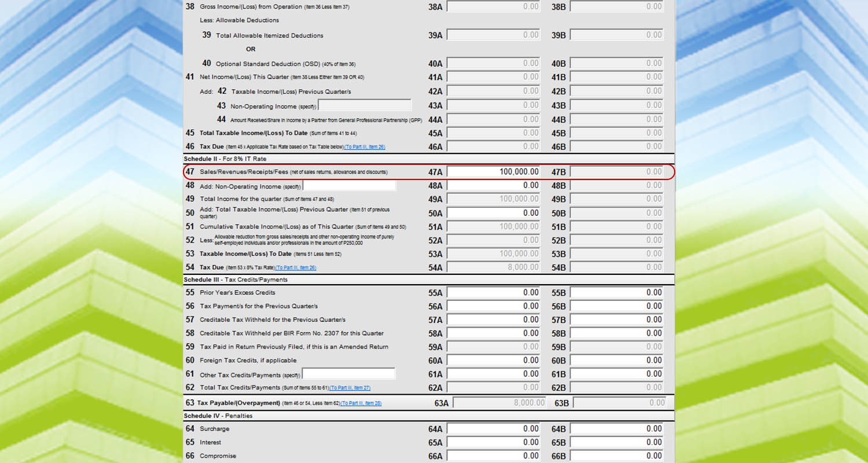Click the 59A Tax Paid Previously Filed value

tap(494, 347)
